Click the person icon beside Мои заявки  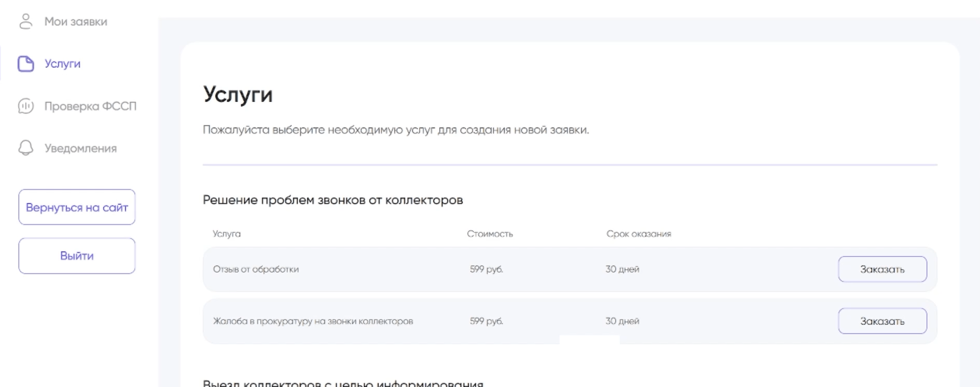pos(25,21)
